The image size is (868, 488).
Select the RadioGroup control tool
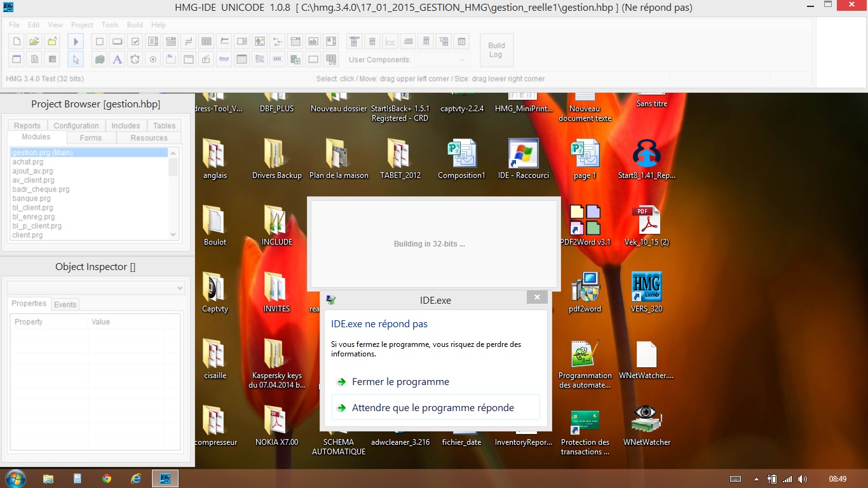[x=153, y=60]
